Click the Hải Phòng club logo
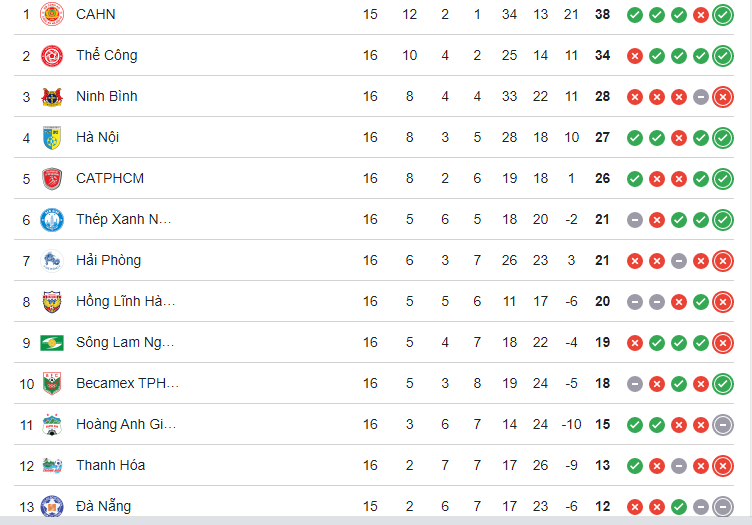Screen dimensions: 752x525 pyautogui.click(x=51, y=261)
